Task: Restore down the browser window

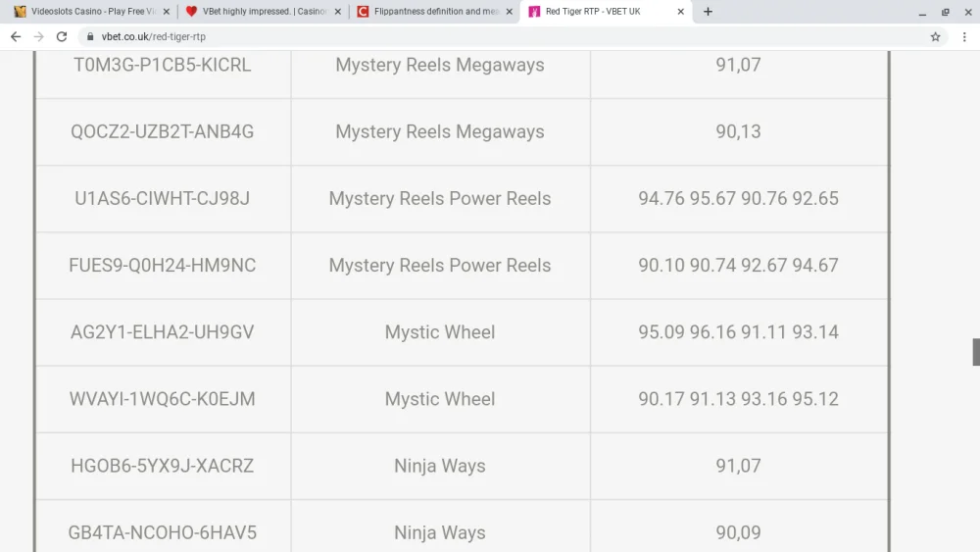Action: coord(945,12)
